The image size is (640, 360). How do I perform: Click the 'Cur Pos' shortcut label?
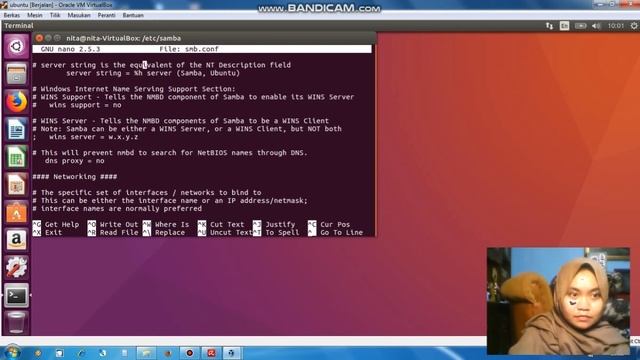tap(335, 224)
